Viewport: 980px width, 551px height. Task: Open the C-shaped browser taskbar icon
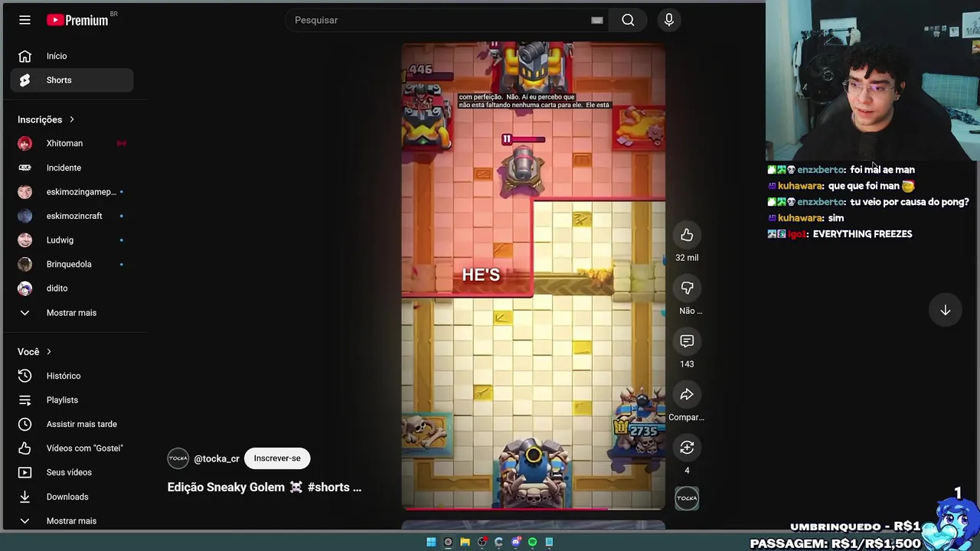coord(498,542)
